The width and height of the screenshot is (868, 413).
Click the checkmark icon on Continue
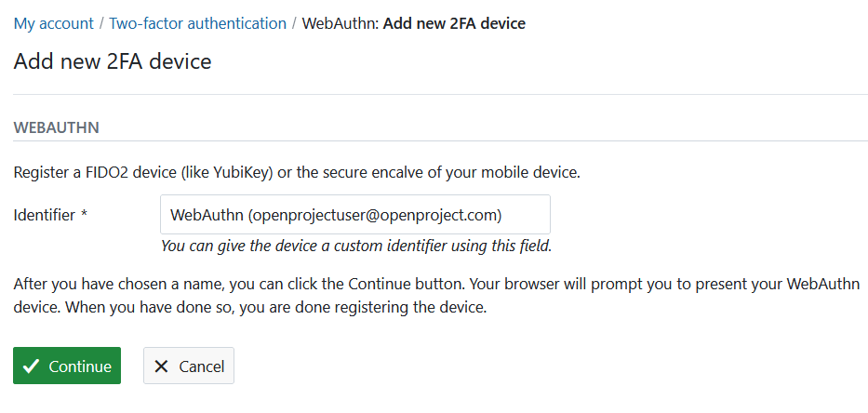coord(32,366)
